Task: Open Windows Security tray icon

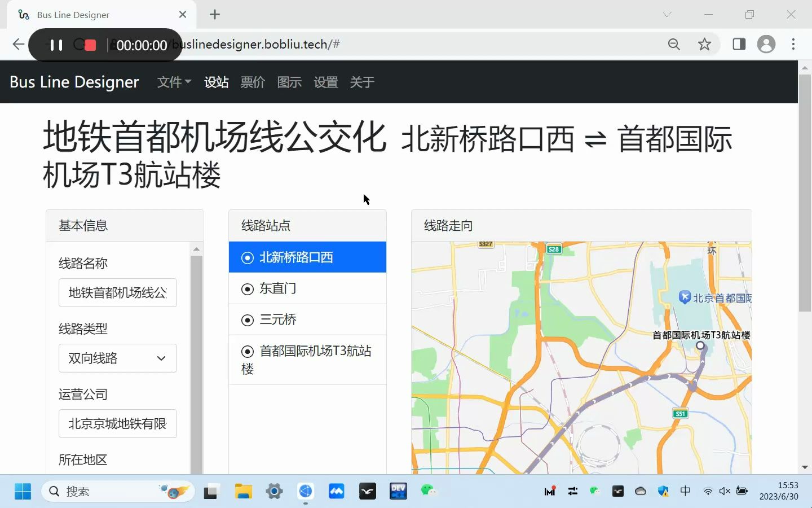Action: [x=663, y=491]
